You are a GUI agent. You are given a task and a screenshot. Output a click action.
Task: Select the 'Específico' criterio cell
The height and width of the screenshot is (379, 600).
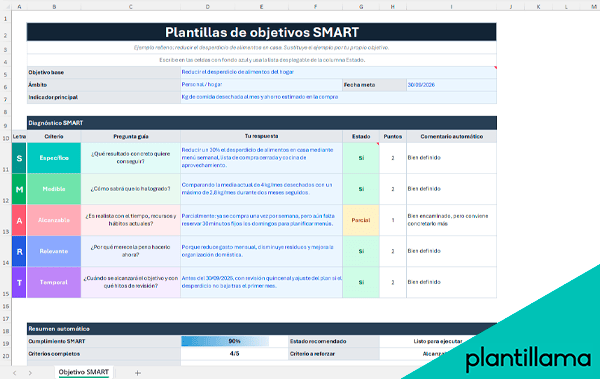[x=54, y=158]
